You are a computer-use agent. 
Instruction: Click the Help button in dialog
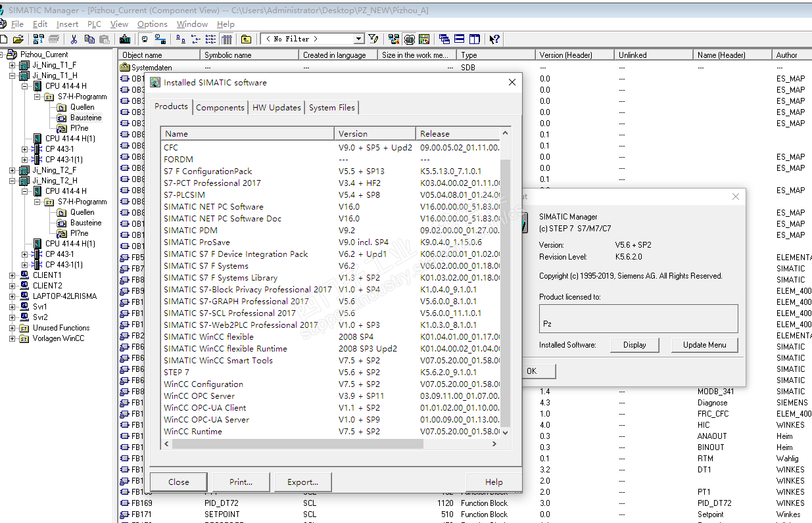pos(494,482)
